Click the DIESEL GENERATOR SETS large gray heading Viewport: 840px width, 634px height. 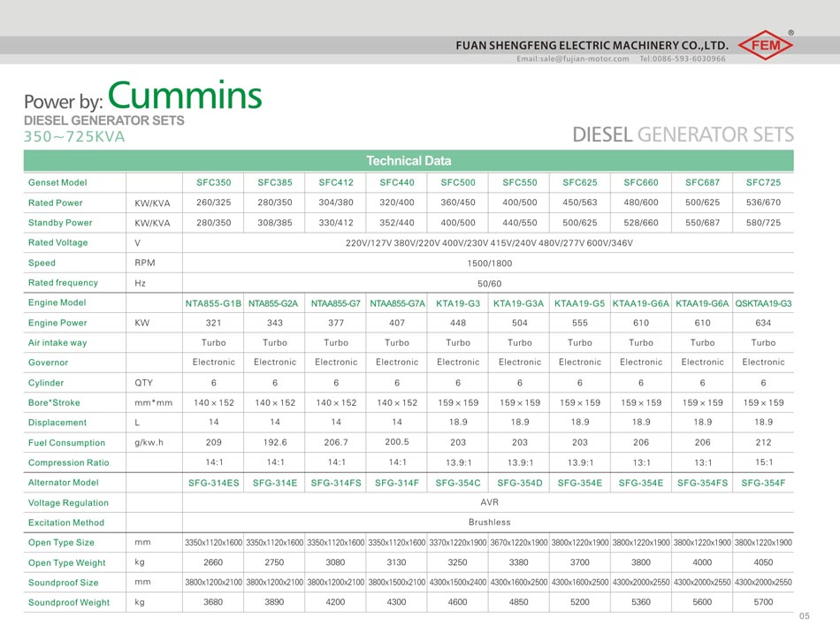[x=683, y=134]
